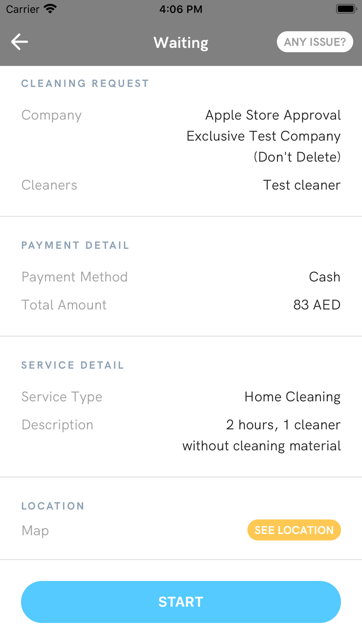Tap the Wi-Fi status icon
The width and height of the screenshot is (362, 644).
click(50, 9)
